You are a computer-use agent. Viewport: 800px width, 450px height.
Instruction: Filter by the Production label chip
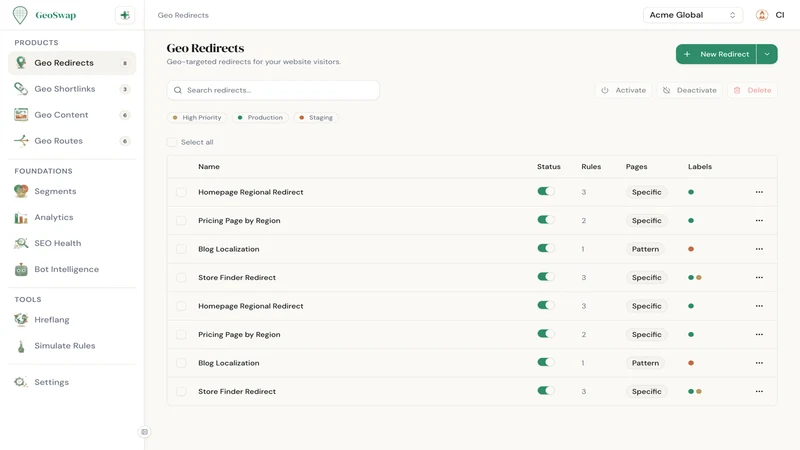pos(260,117)
